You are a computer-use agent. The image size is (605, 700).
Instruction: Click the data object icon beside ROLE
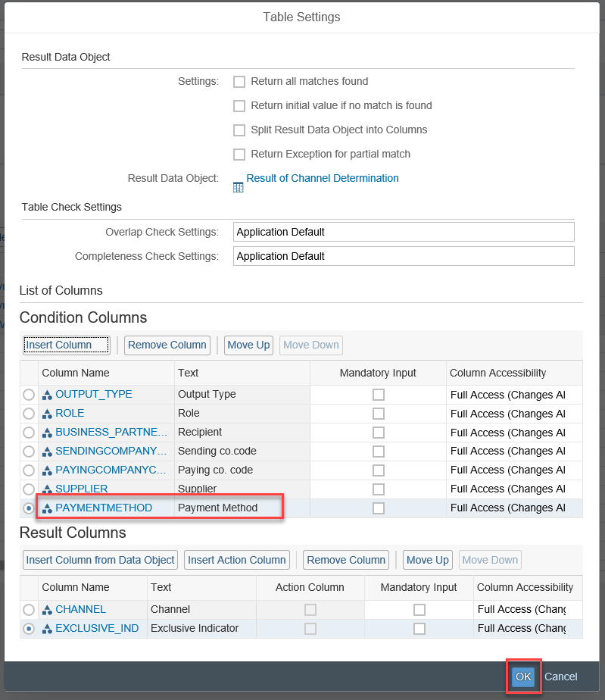click(47, 414)
